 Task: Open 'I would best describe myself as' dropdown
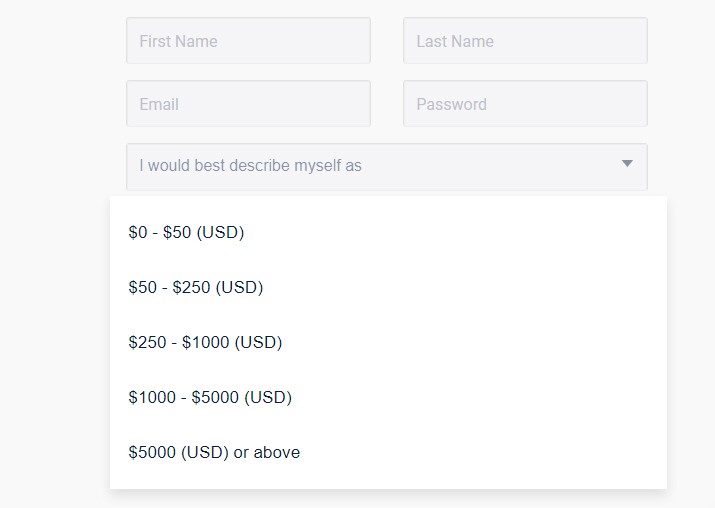point(386,166)
